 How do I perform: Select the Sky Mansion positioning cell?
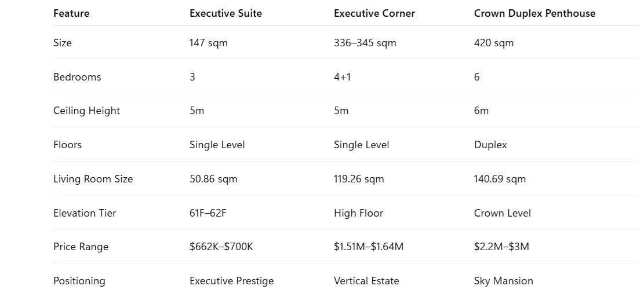(x=503, y=281)
